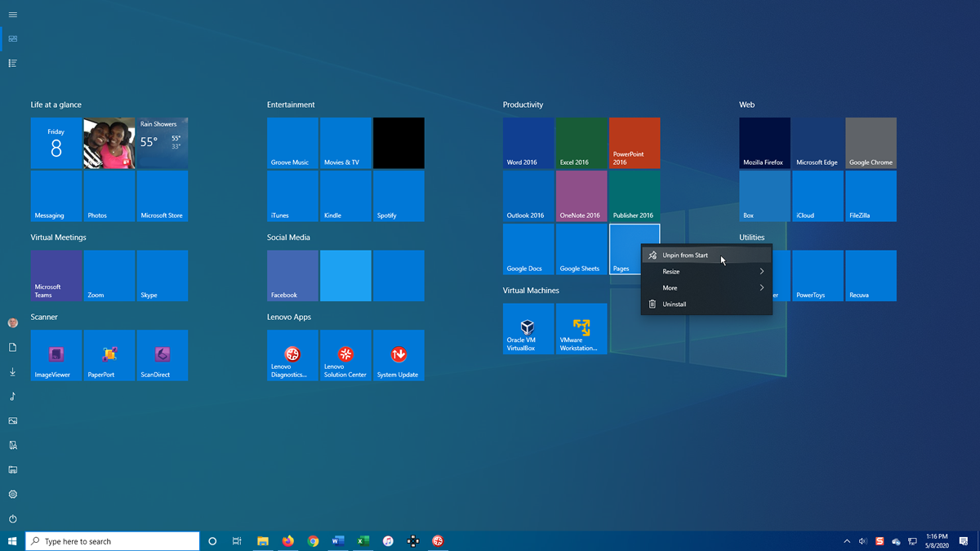This screenshot has width=980, height=551.
Task: Open the PowerToys tile
Action: point(817,276)
